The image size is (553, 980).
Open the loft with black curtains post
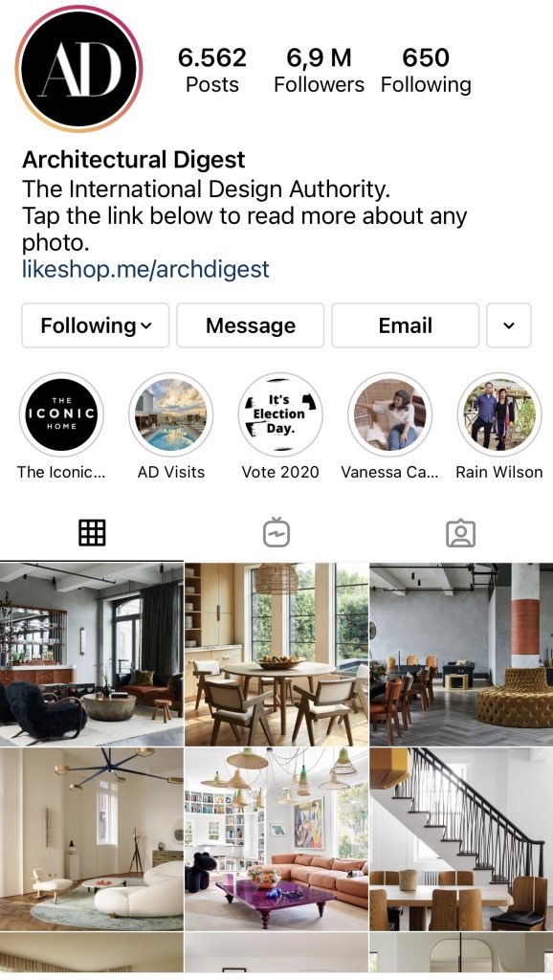91,654
